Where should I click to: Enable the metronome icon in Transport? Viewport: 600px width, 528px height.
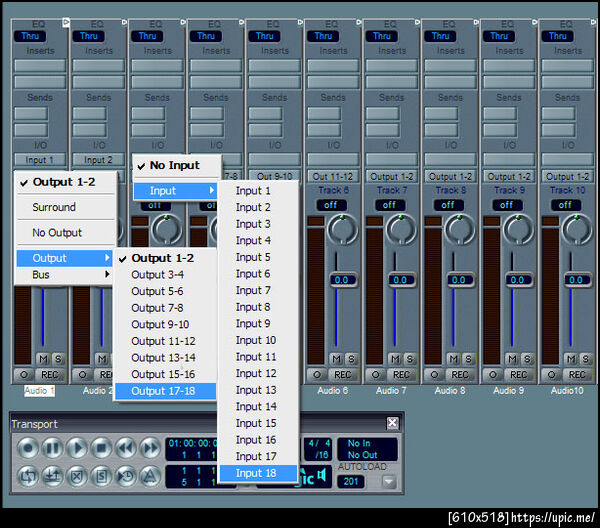tap(150, 475)
